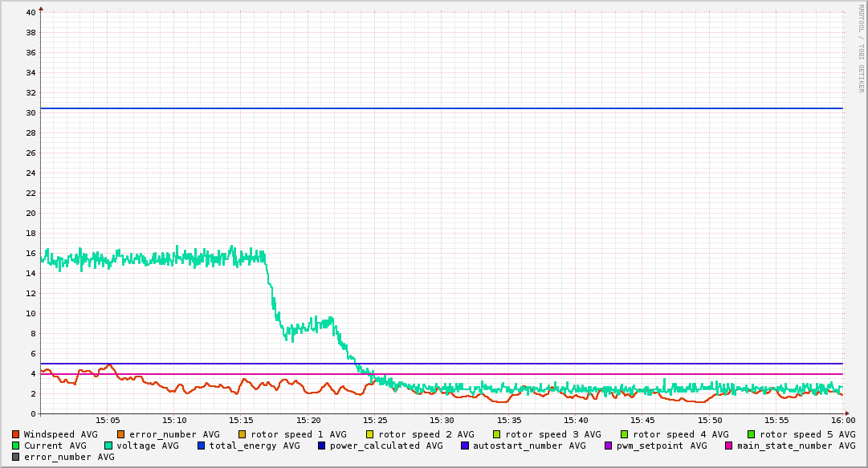
Task: Click the orange error_number AVG legend swatch
Action: coord(121,434)
